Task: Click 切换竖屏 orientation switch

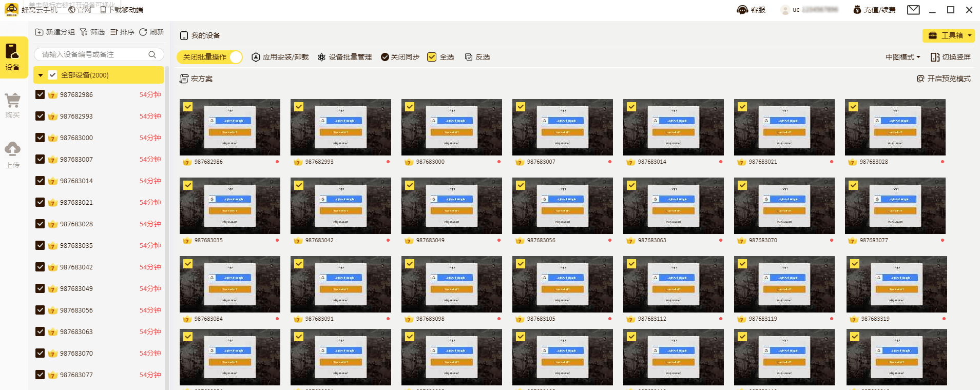Action: [951, 57]
